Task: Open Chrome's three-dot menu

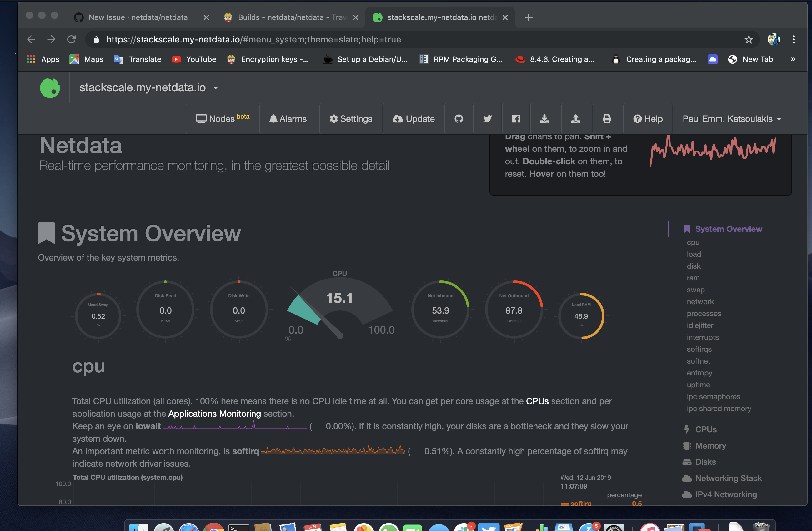Action: tap(794, 39)
